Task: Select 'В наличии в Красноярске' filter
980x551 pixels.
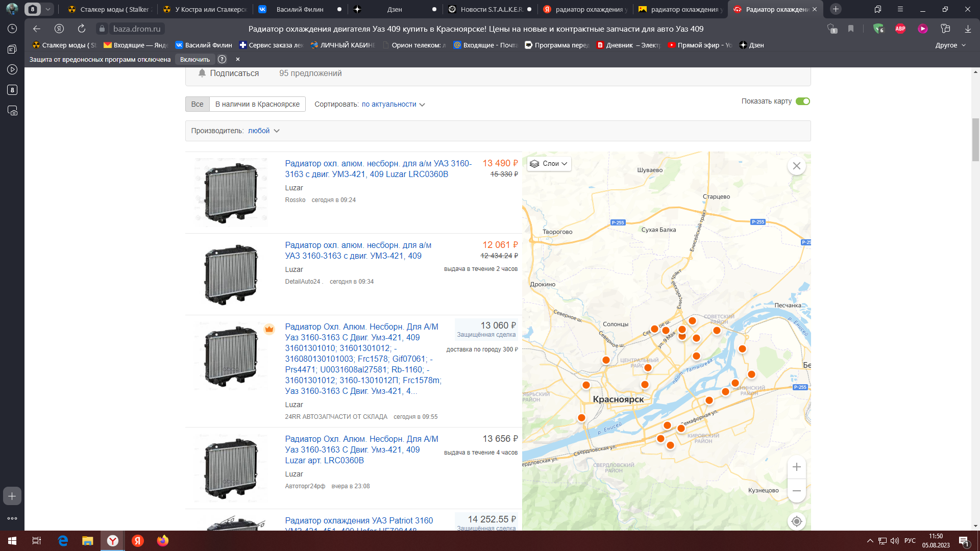Action: pyautogui.click(x=257, y=104)
